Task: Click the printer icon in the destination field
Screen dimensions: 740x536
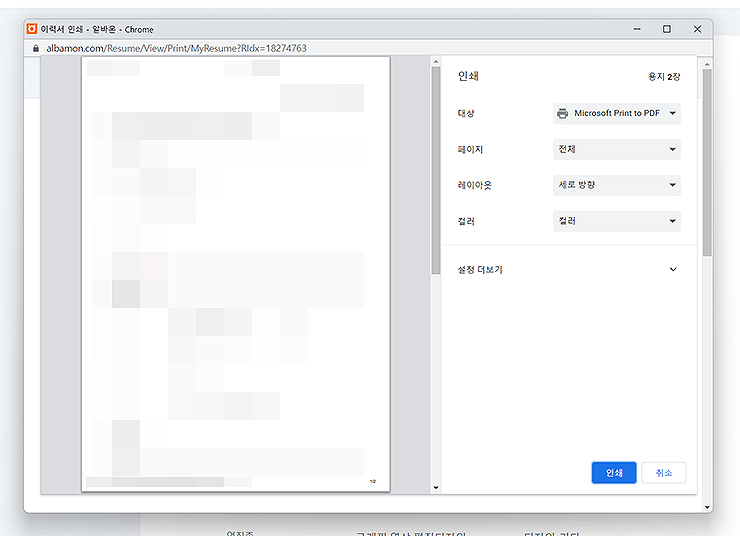Action: tap(563, 113)
